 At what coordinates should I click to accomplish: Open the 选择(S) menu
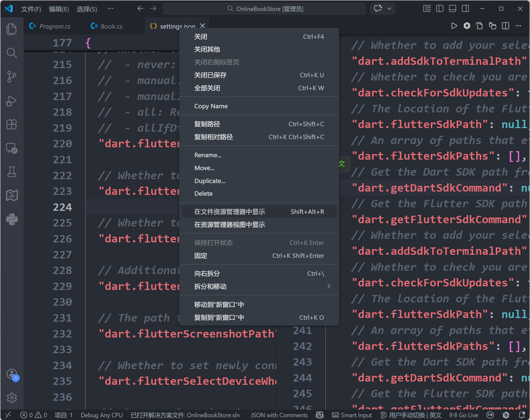tap(87, 9)
